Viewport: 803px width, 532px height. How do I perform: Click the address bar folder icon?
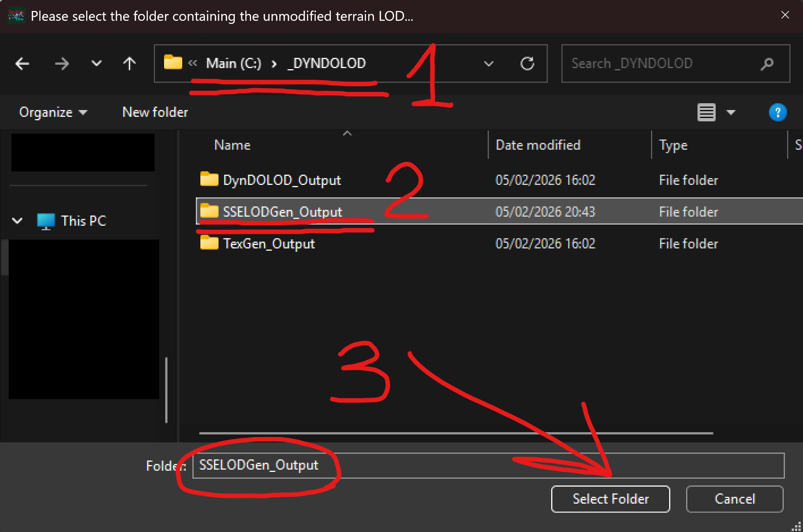[173, 63]
